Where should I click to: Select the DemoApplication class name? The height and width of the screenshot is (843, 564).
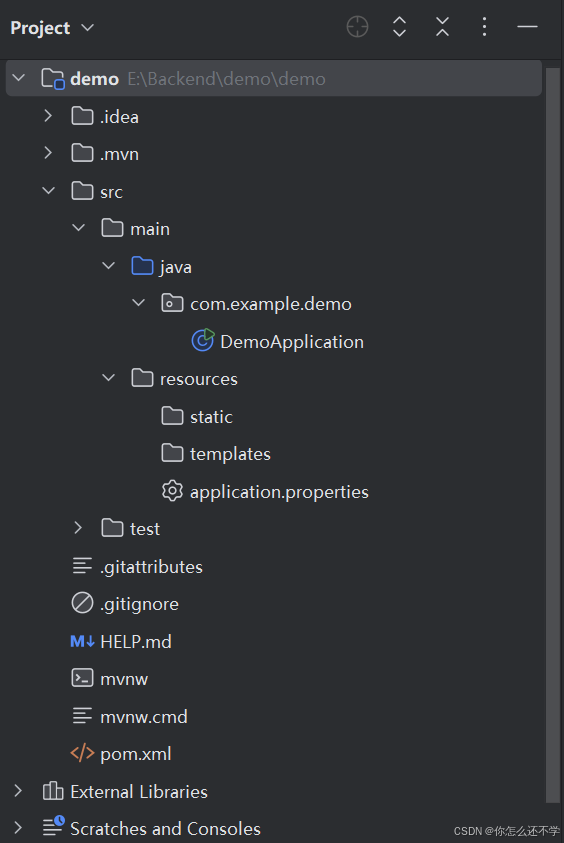point(292,342)
